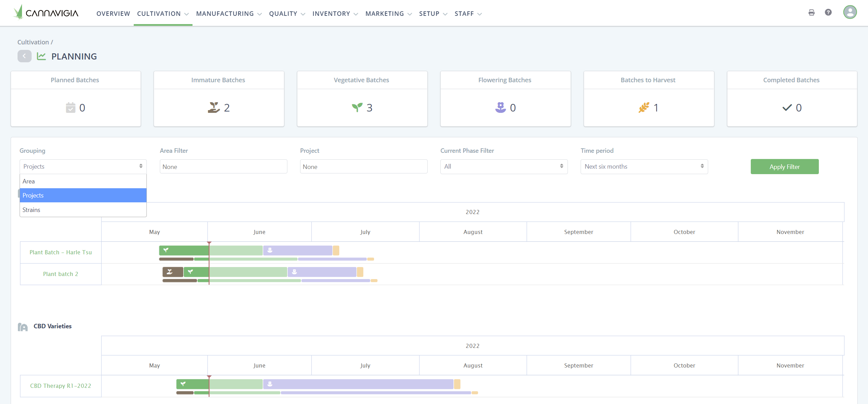Click the printer icon in header
This screenshot has height=404, width=868.
coord(811,13)
